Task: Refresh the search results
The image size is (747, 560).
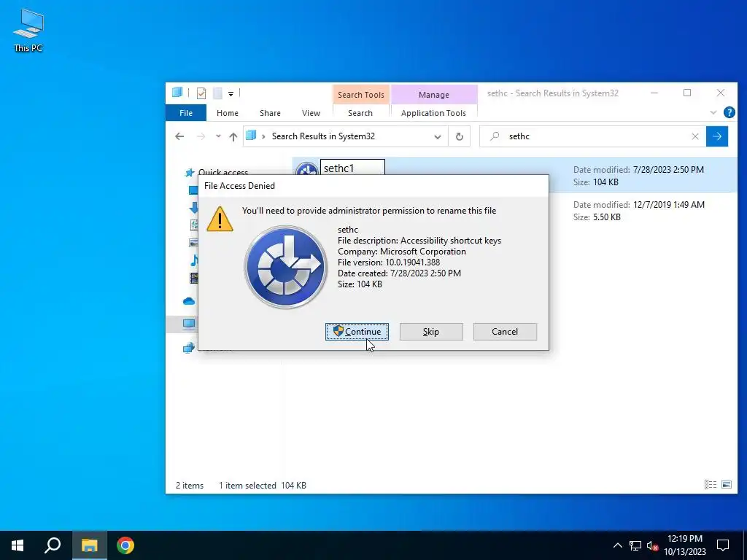Action: click(460, 136)
